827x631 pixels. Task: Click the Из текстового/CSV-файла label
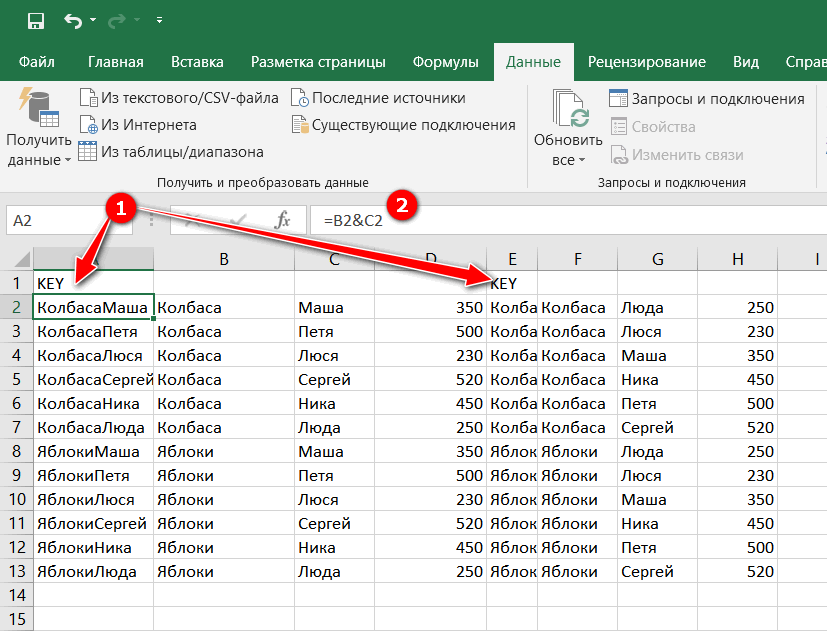[x=189, y=98]
